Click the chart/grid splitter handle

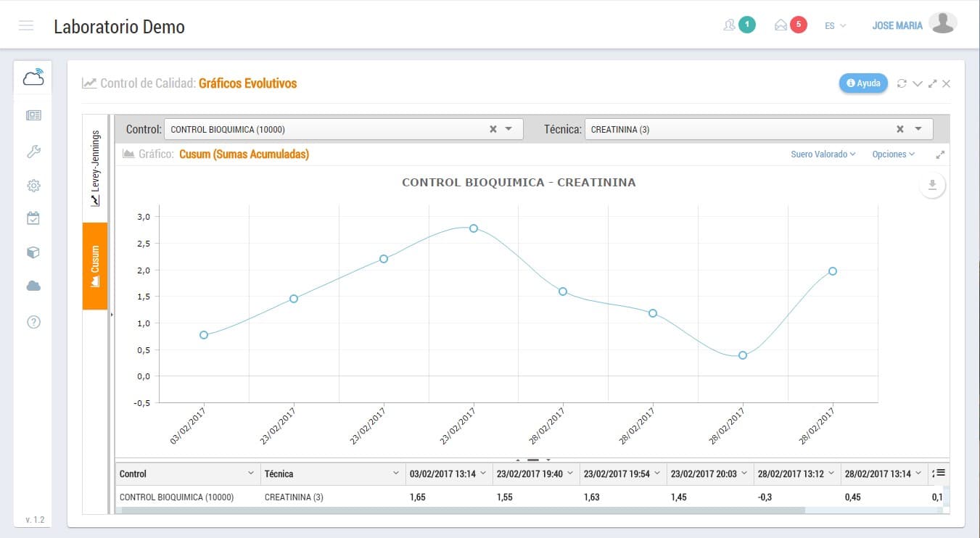click(533, 460)
